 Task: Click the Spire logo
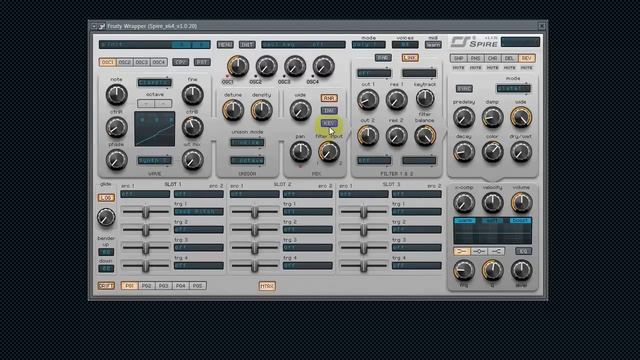pos(475,42)
